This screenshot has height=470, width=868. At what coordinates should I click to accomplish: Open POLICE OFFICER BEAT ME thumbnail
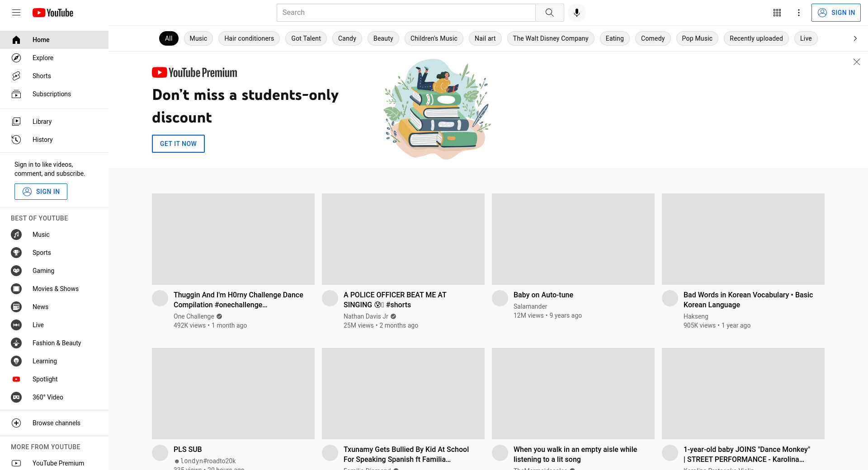(403, 239)
